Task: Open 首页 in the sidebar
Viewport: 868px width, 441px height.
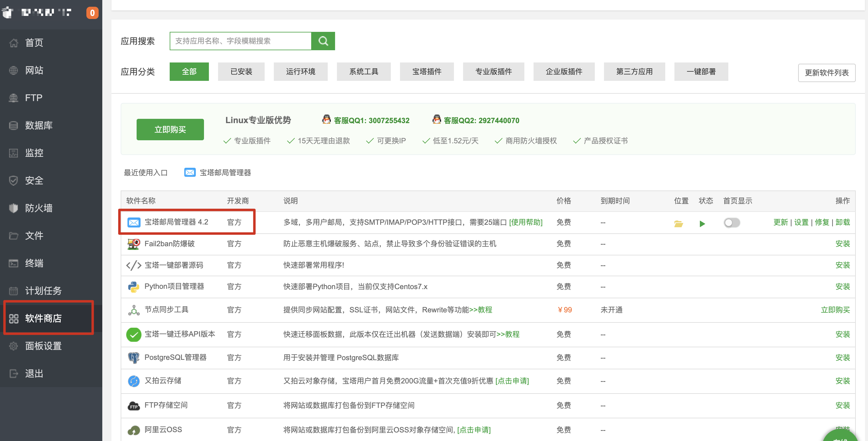Action: 51,43
